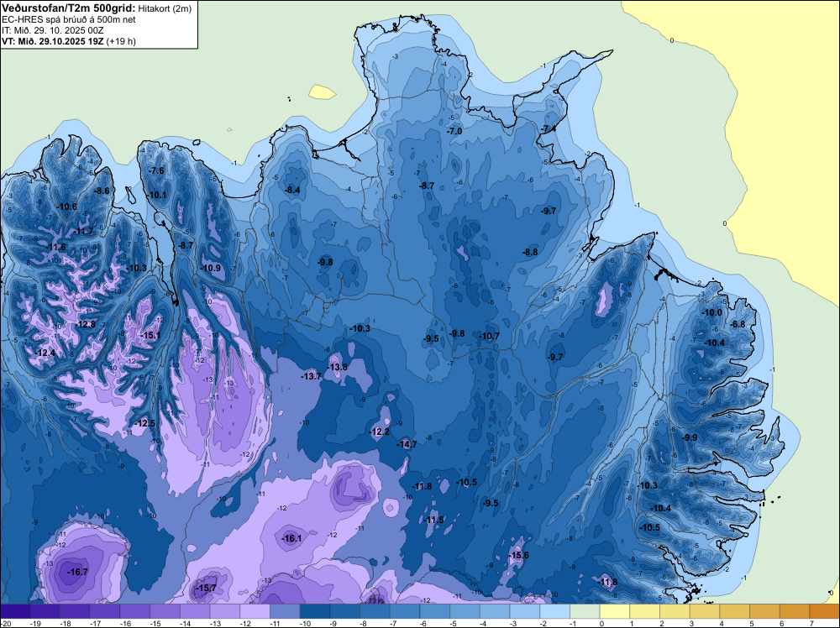Click the -10.0 temperature label
This screenshot has height=628, width=840.
point(712,312)
